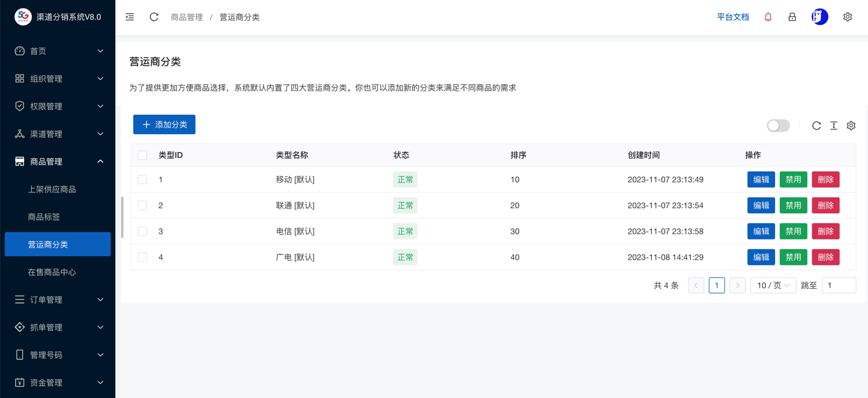Expand the 订单管理 sidebar menu
This screenshot has height=398, width=868.
point(58,300)
